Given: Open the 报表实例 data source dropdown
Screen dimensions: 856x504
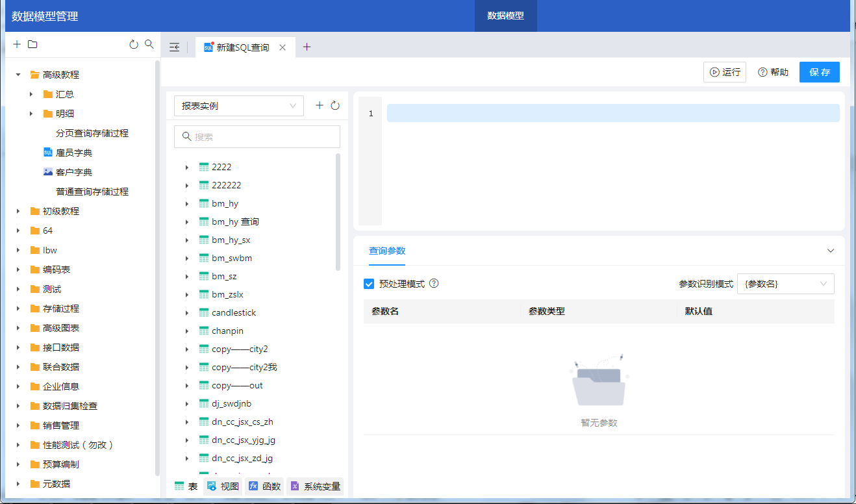Looking at the screenshot, I should point(239,106).
